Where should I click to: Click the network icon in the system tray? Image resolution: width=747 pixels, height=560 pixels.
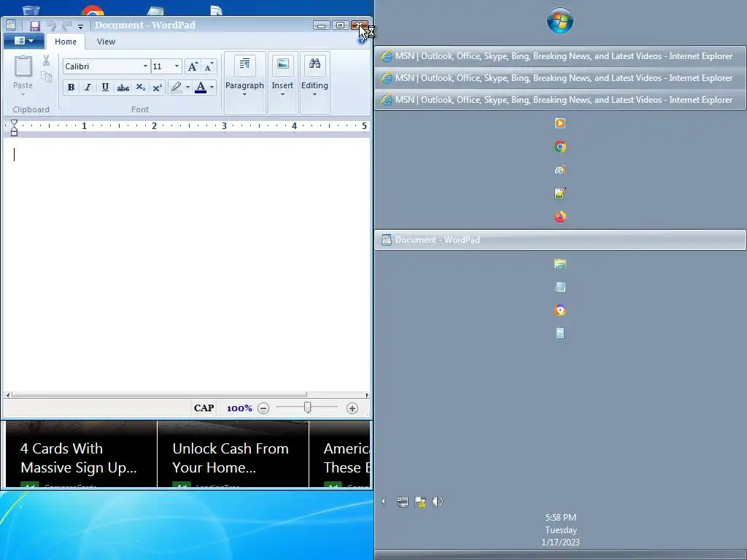(403, 502)
